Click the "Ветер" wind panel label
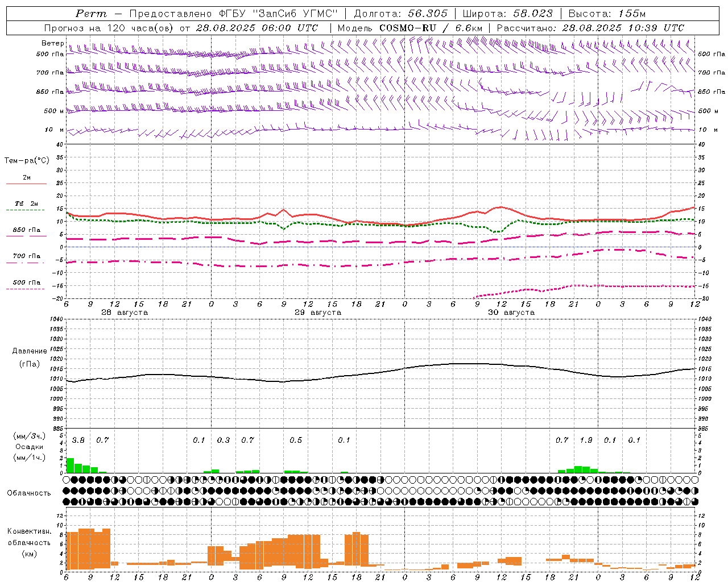 (x=52, y=43)
